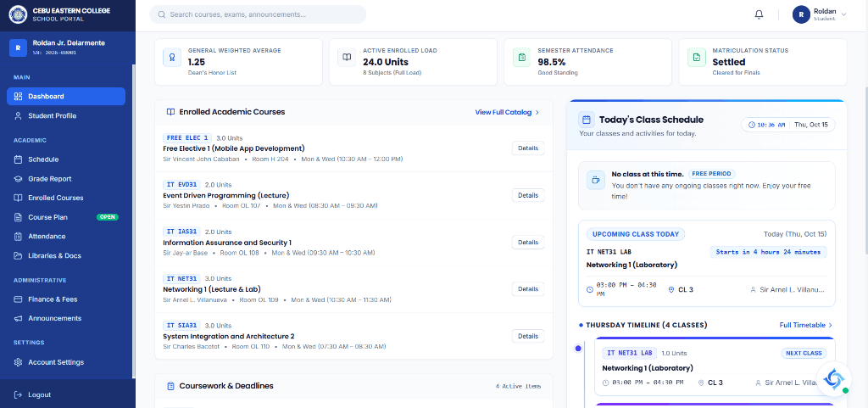Click the FREE ELEC 1 course code tag
The image size is (868, 408).
point(187,138)
